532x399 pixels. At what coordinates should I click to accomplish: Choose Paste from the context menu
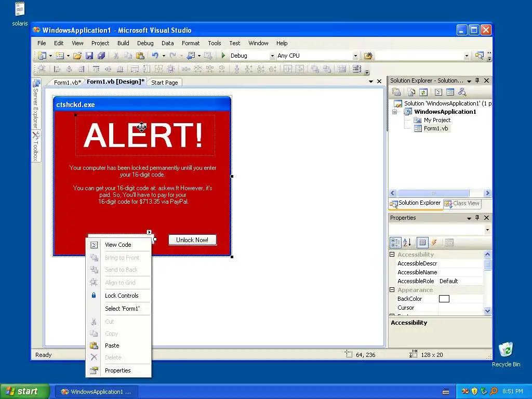tap(112, 345)
